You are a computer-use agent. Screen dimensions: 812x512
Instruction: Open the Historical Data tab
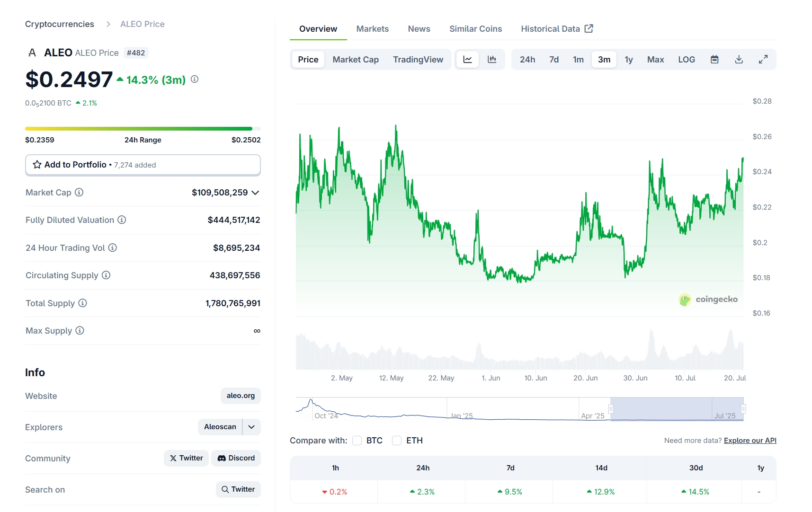click(557, 29)
